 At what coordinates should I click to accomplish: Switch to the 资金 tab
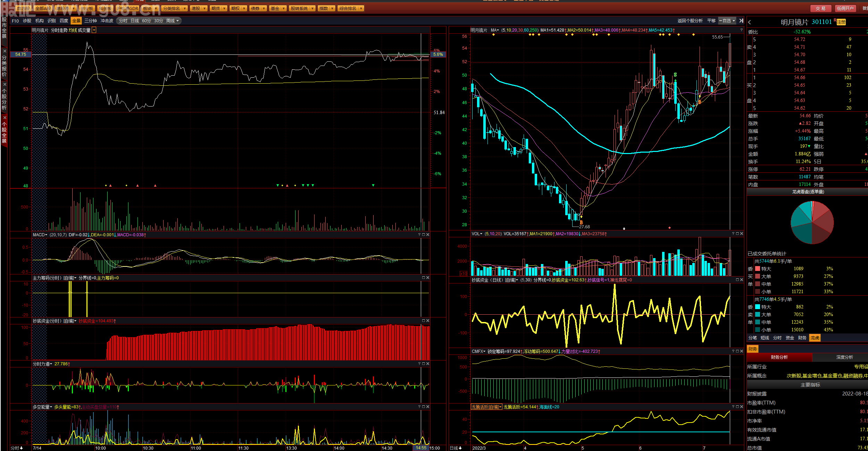[790, 338]
